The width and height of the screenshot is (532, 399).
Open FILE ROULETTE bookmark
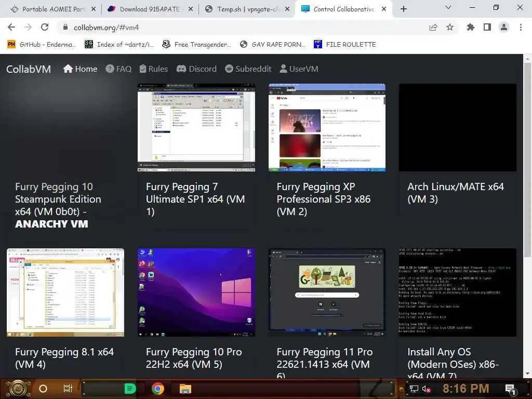345,45
